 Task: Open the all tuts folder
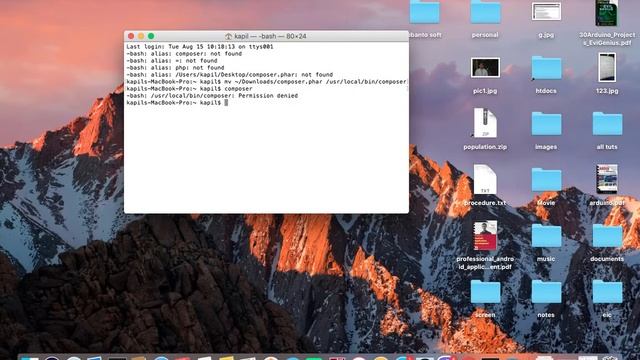(607, 124)
